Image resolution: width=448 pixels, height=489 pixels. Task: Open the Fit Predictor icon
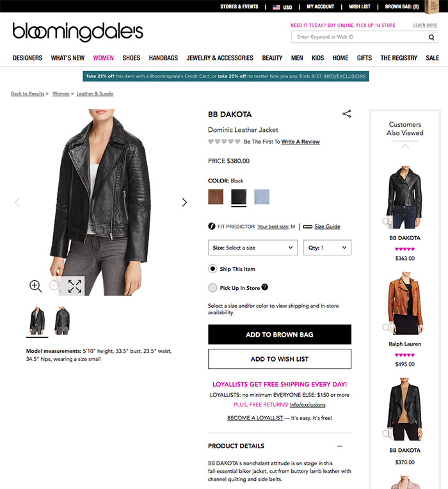click(212, 227)
